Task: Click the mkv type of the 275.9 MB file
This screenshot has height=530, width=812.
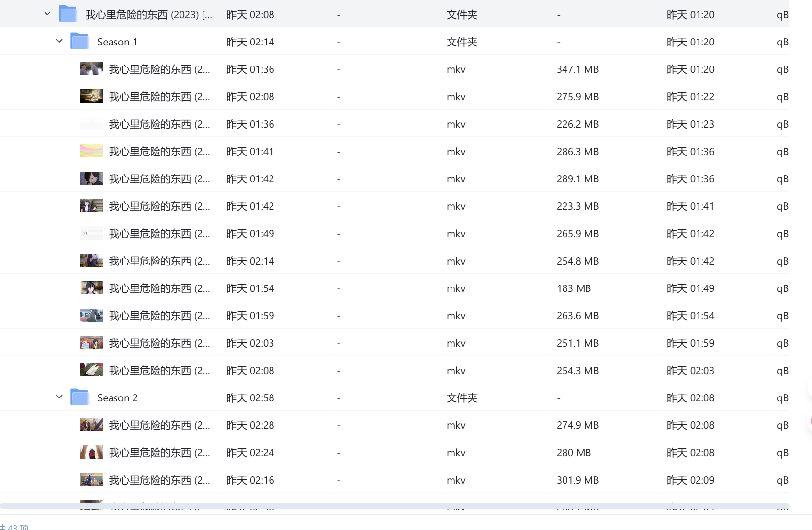Action: point(456,97)
